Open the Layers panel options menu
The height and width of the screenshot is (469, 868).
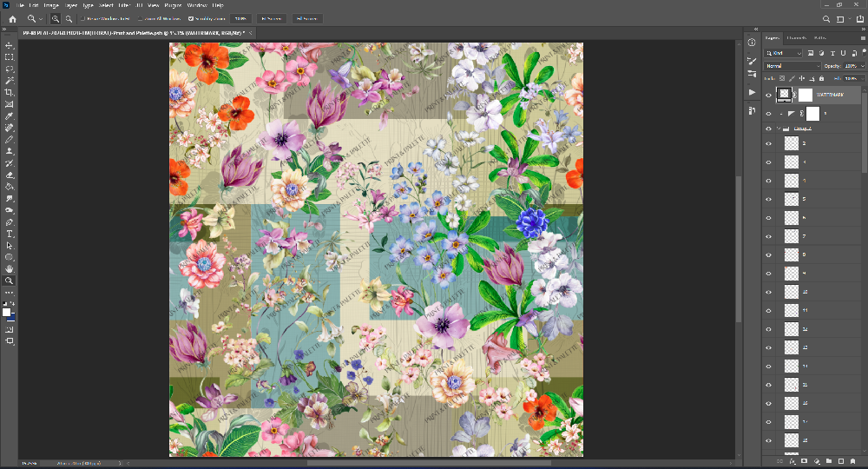863,38
